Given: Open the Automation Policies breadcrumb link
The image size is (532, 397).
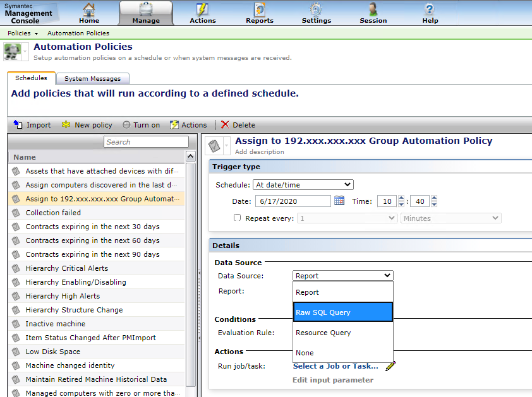Looking at the screenshot, I should 78,33.
